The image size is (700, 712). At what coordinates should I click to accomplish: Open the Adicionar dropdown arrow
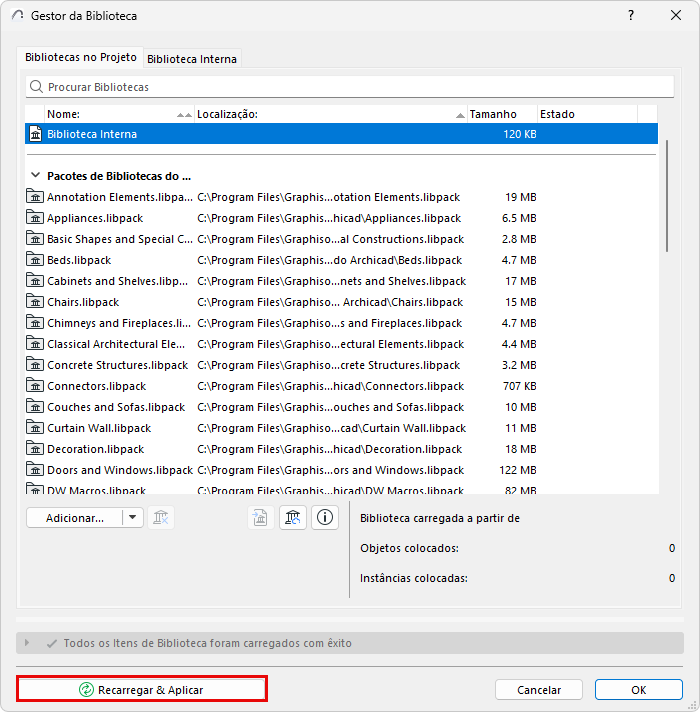(x=133, y=517)
